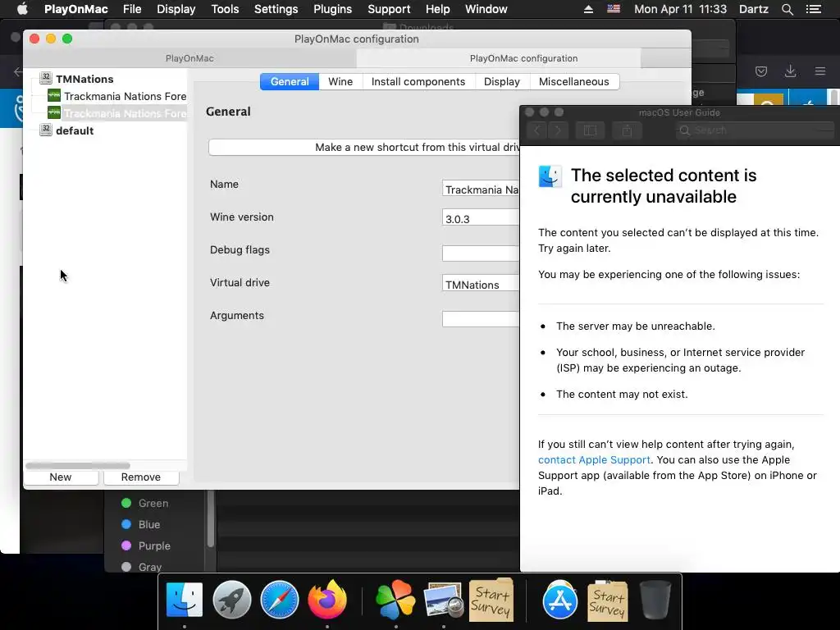Image resolution: width=840 pixels, height=630 pixels.
Task: Click the New button
Action: point(61,477)
